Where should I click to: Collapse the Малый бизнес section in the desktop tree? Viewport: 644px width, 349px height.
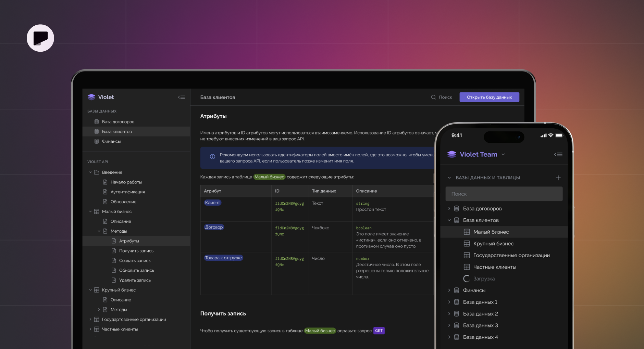pyautogui.click(x=90, y=211)
